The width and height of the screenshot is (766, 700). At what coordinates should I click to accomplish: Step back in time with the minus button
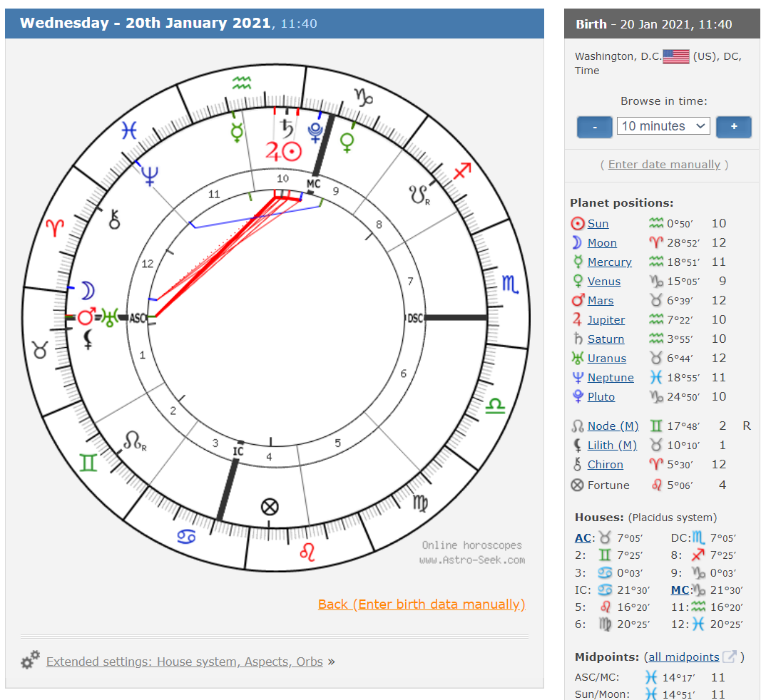coord(595,127)
